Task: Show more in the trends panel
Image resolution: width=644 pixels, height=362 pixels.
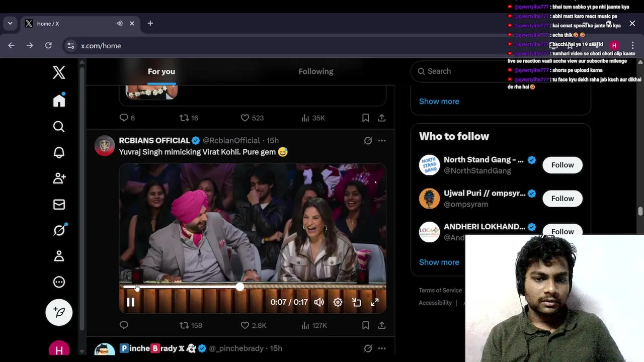Action: (x=439, y=101)
